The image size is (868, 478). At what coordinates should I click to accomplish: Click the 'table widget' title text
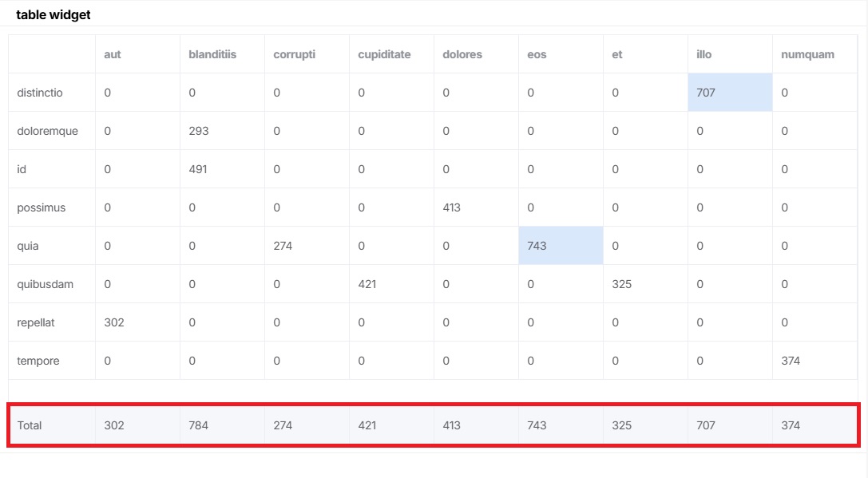pos(54,14)
